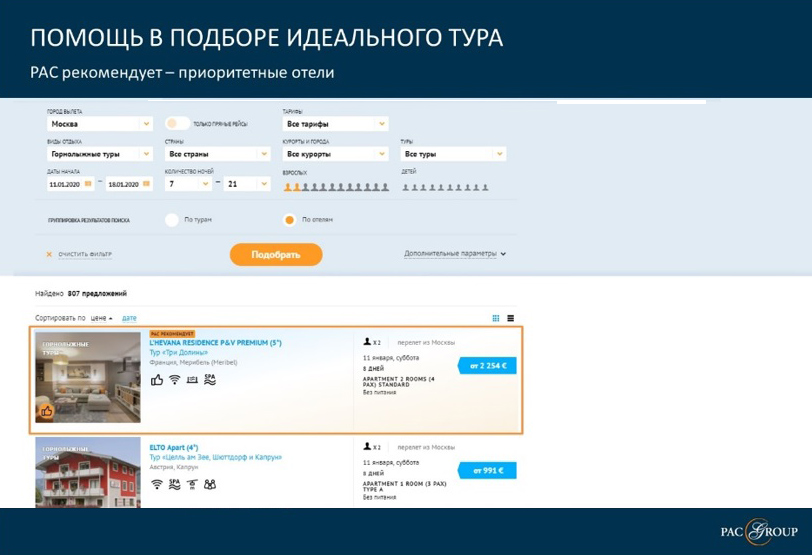
Task: Sort results by 'дате'
Action: (x=129, y=318)
